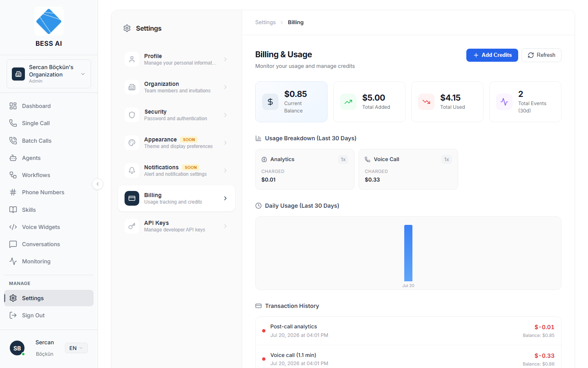This screenshot has height=368, width=588.
Task: Select Security settings entry
Action: click(x=176, y=115)
